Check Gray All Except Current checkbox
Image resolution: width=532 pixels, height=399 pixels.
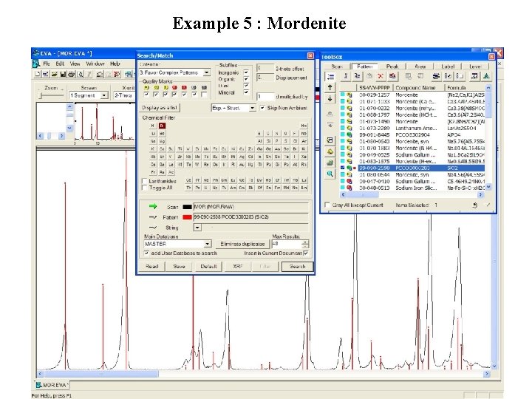tap(327, 205)
